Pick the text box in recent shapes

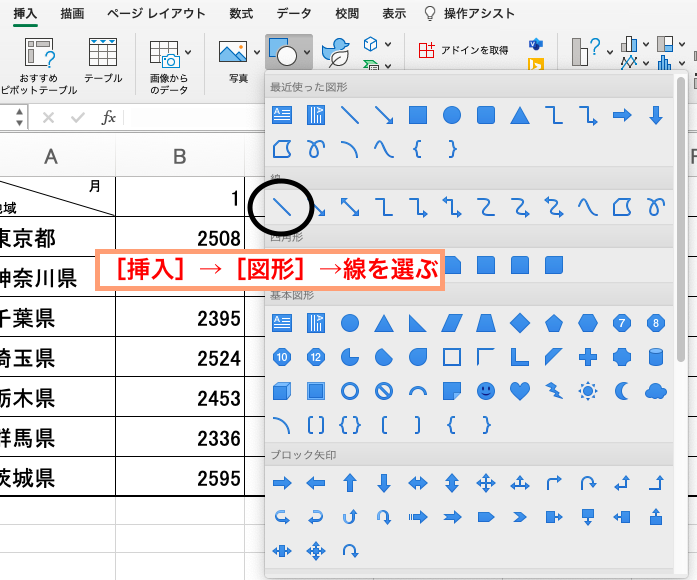282,116
